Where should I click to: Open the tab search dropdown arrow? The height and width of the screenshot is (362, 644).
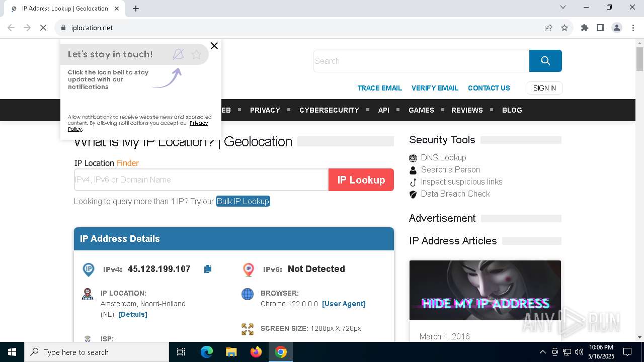pos(563,7)
